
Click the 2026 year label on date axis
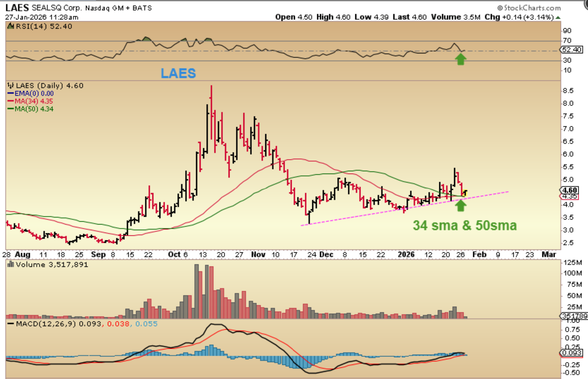[x=406, y=254]
